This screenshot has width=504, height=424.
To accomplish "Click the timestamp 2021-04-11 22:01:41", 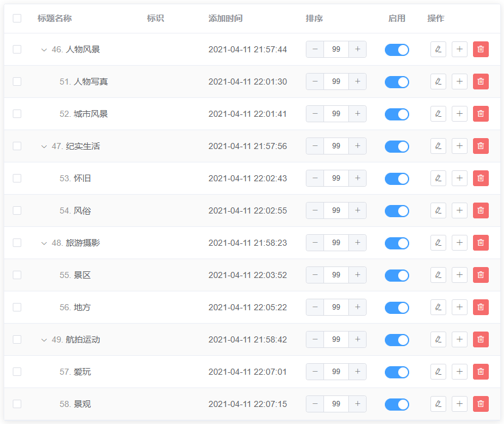I will click(247, 114).
